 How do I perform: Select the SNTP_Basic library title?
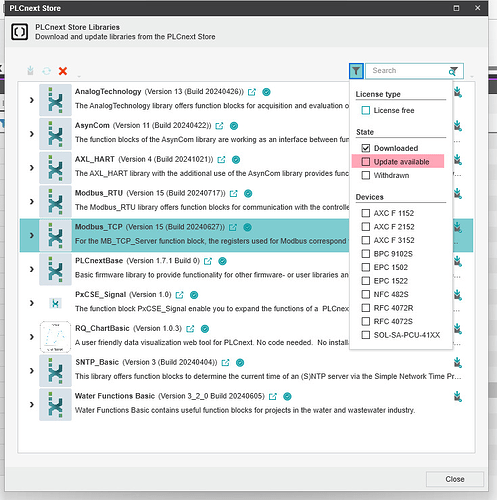pyautogui.click(x=97, y=362)
